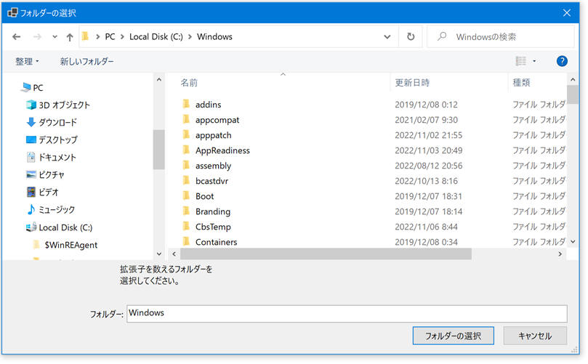Click the キャンセル button

pyautogui.click(x=535, y=336)
